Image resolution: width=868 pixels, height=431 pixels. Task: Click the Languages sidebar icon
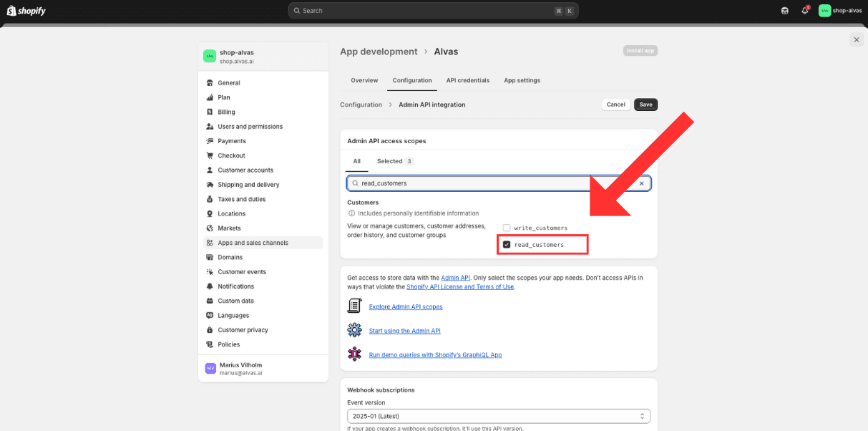tap(210, 316)
